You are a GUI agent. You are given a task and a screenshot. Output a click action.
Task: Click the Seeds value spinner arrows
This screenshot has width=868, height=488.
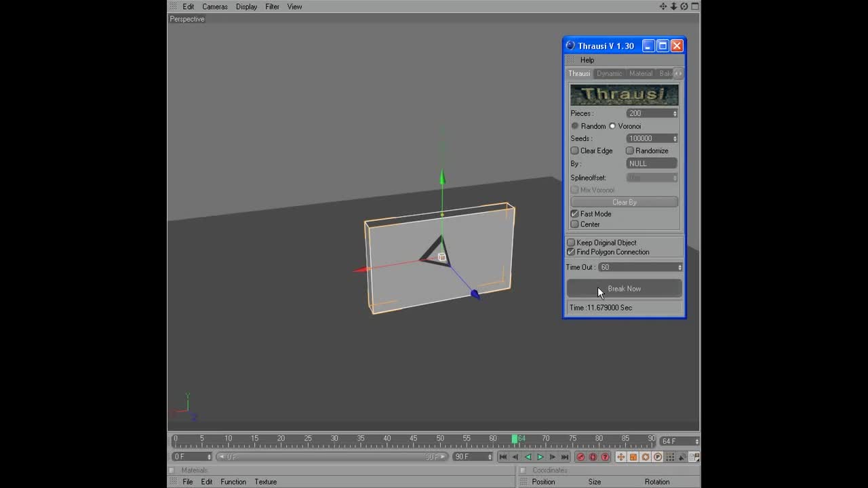(675, 138)
